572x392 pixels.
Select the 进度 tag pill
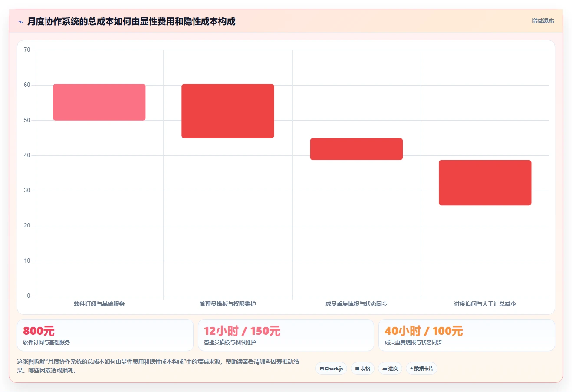pos(390,369)
